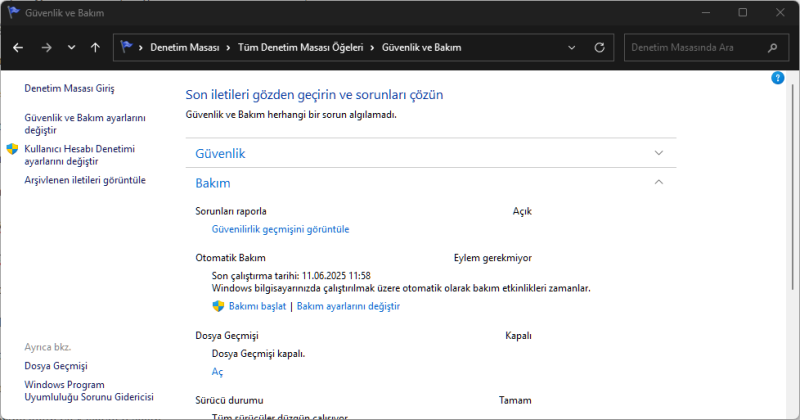Open Kullanıcı Hesabı Denetimi ayarlarını değiştir

pos(82,155)
